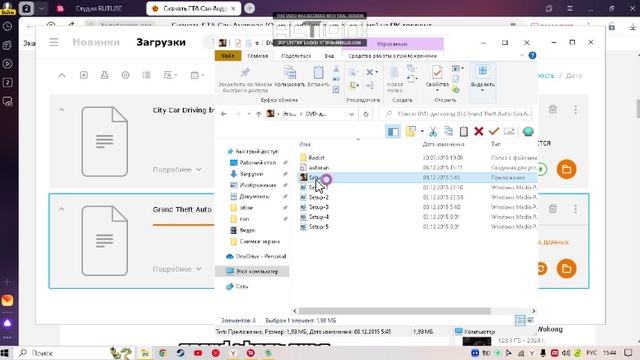640x360 pixels.
Task: Open folder for Grand Theft Auto download
Action: [566, 269]
